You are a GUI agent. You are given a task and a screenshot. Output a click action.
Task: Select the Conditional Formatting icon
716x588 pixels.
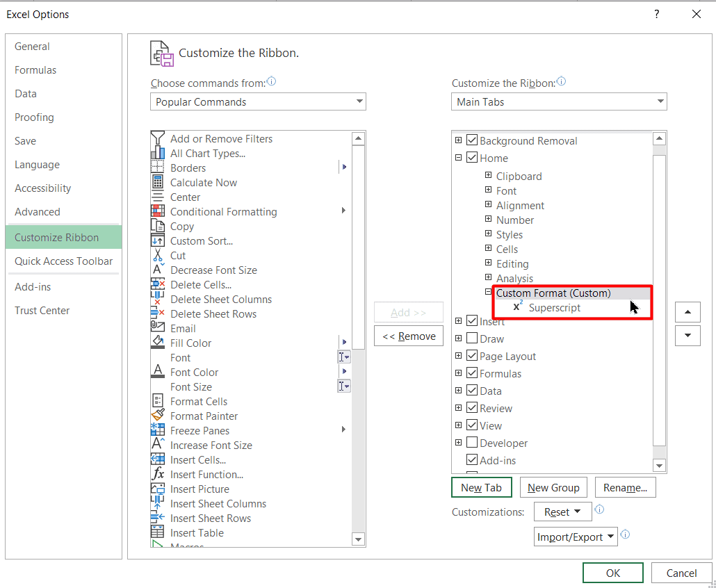coord(158,211)
